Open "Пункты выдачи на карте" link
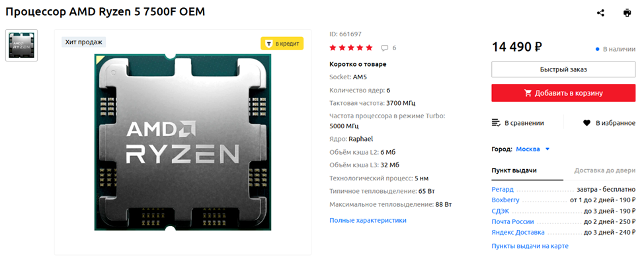This screenshot has height=265, width=644. [x=530, y=246]
